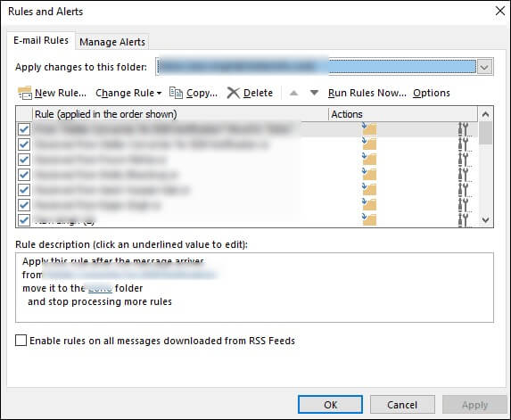
Task: Click rules list scrollbar up arrow
Action: 485,114
